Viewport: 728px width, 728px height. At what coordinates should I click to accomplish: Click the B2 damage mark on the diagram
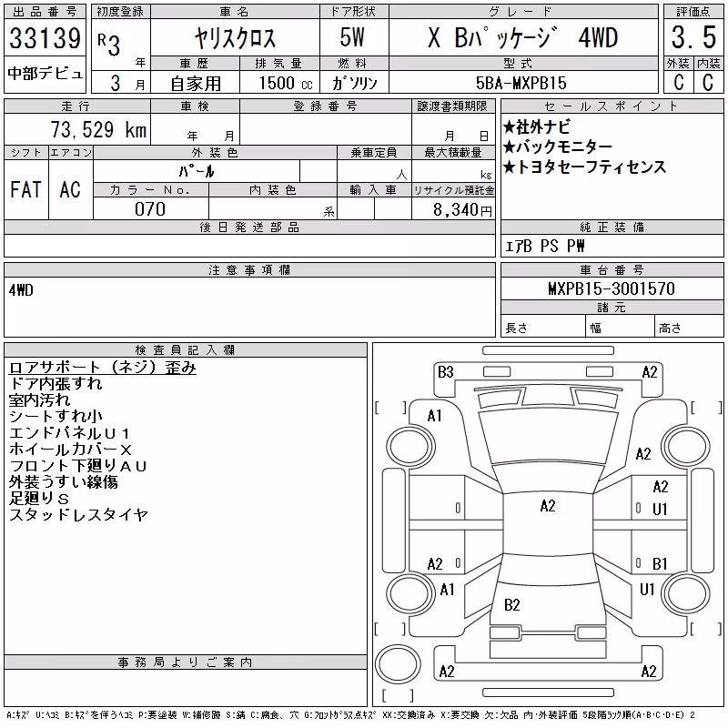click(x=511, y=605)
